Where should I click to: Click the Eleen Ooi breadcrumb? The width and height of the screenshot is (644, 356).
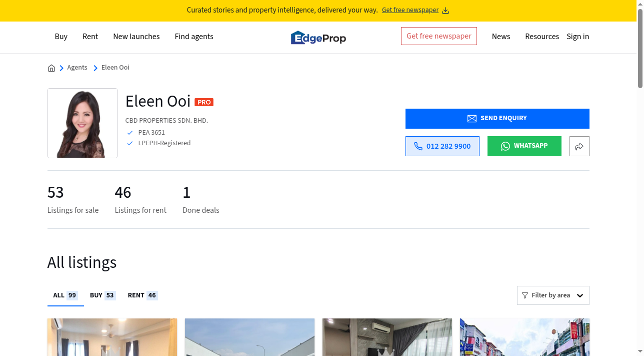pyautogui.click(x=115, y=68)
